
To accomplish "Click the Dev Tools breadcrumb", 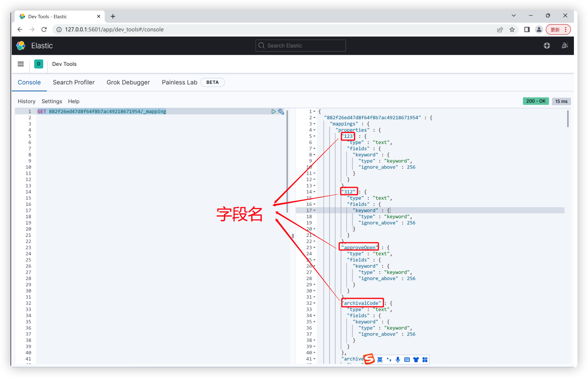I will click(64, 64).
